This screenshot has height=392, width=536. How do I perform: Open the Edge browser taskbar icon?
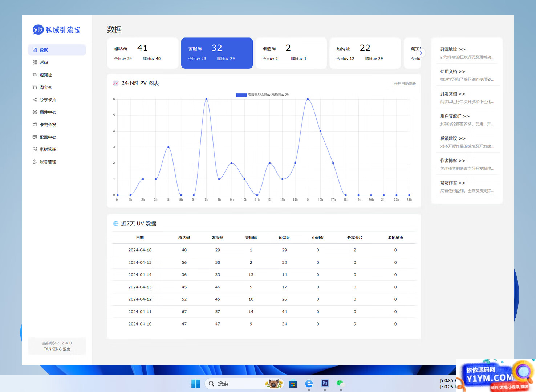tap(309, 384)
